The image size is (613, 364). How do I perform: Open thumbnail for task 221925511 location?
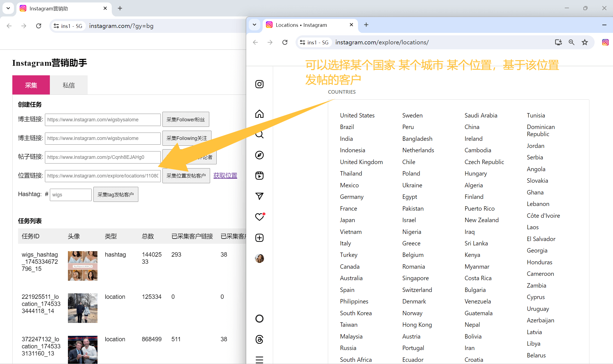click(x=83, y=308)
